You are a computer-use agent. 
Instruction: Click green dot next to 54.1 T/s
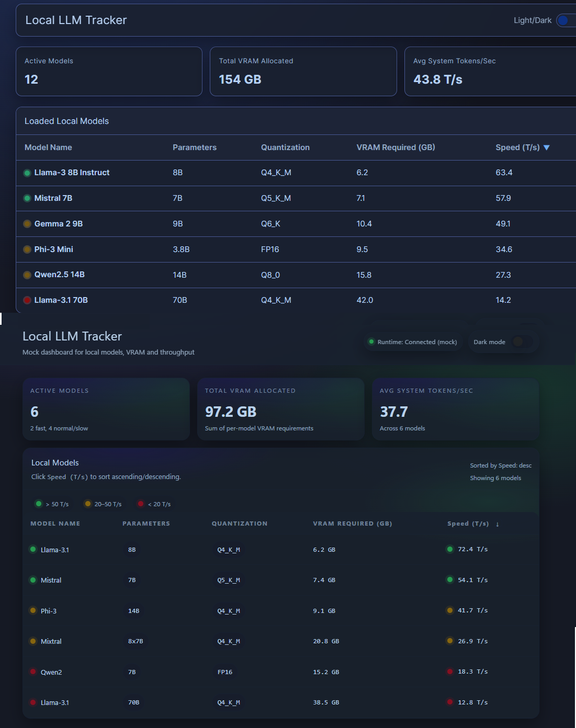(450, 579)
